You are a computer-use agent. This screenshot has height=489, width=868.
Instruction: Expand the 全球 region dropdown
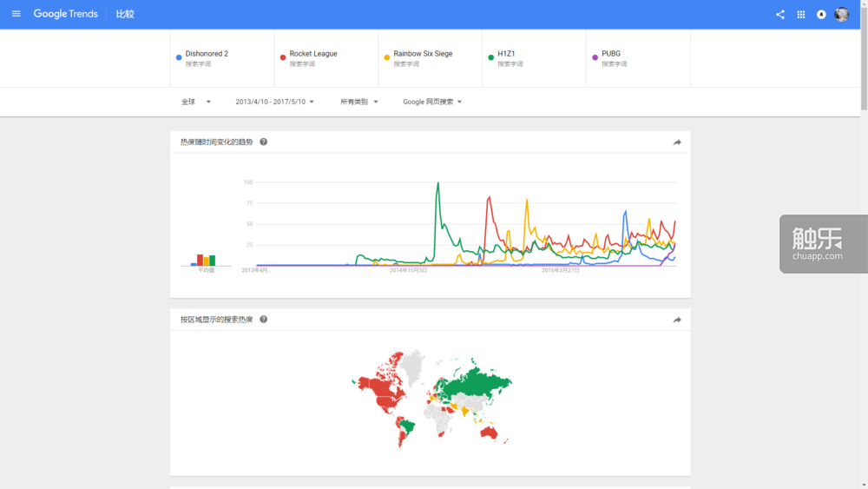pos(195,102)
